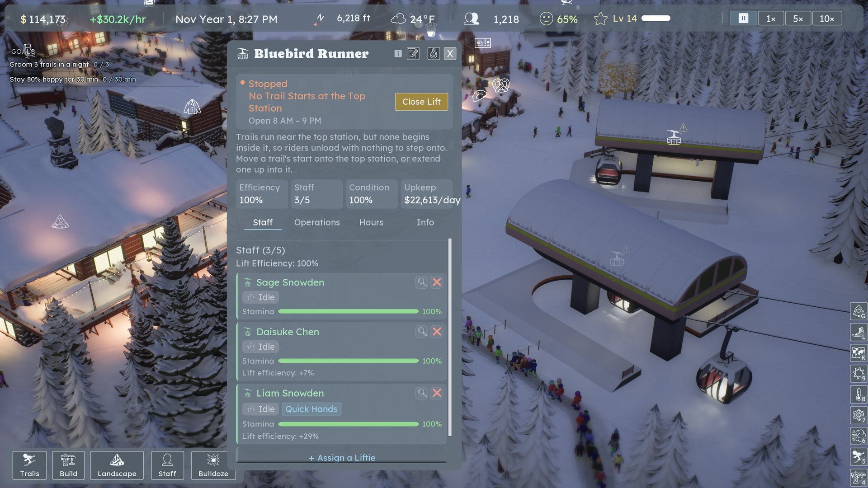Click the rename/edit note icon in the lift panel
Screen dimensions: 868x488
pos(413,53)
